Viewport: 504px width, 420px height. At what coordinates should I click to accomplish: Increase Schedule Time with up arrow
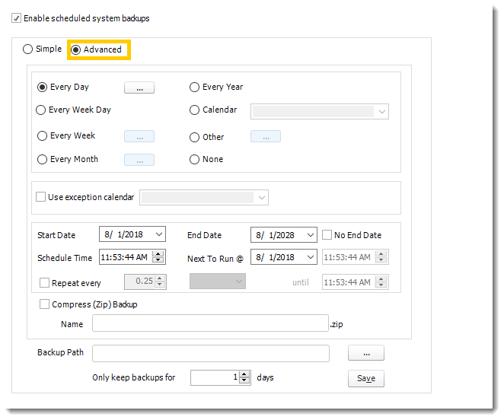[x=158, y=253]
